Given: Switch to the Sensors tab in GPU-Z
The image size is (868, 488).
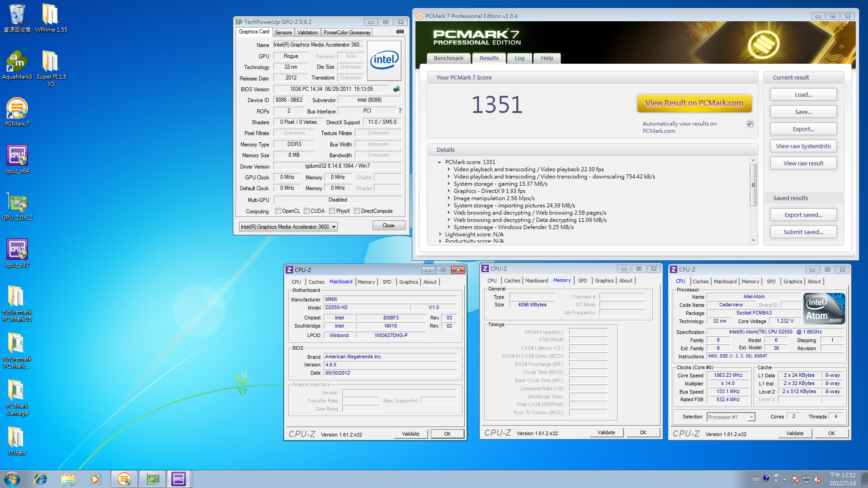Looking at the screenshot, I should 283,33.
